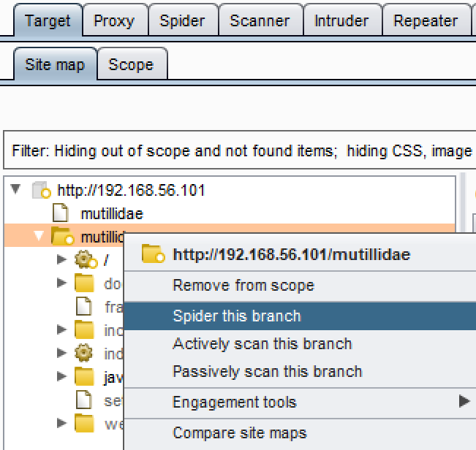Expand the 'inc' folder node
The height and width of the screenshot is (450, 476).
(x=62, y=329)
